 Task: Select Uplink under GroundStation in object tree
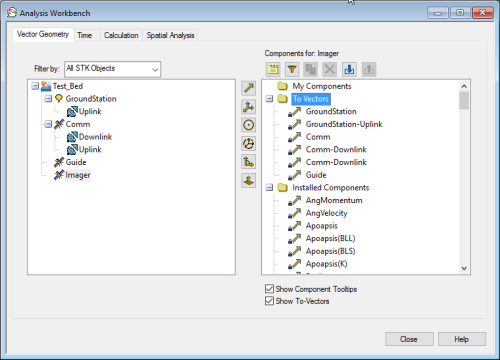coord(90,112)
